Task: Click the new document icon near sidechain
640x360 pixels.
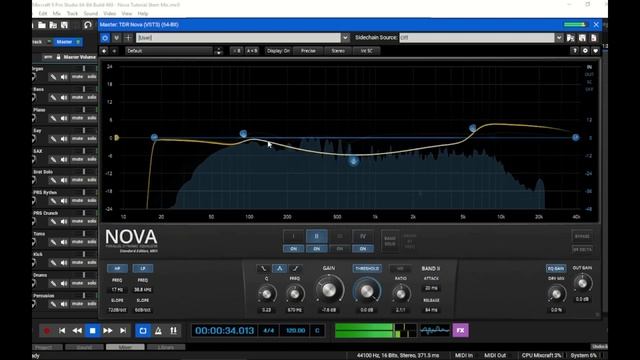Action: click(x=594, y=38)
